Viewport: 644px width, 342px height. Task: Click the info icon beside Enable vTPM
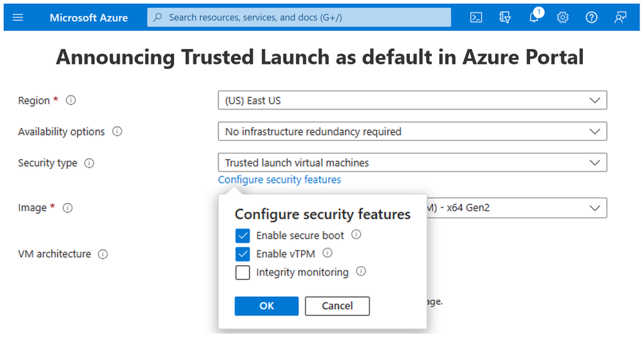point(327,253)
